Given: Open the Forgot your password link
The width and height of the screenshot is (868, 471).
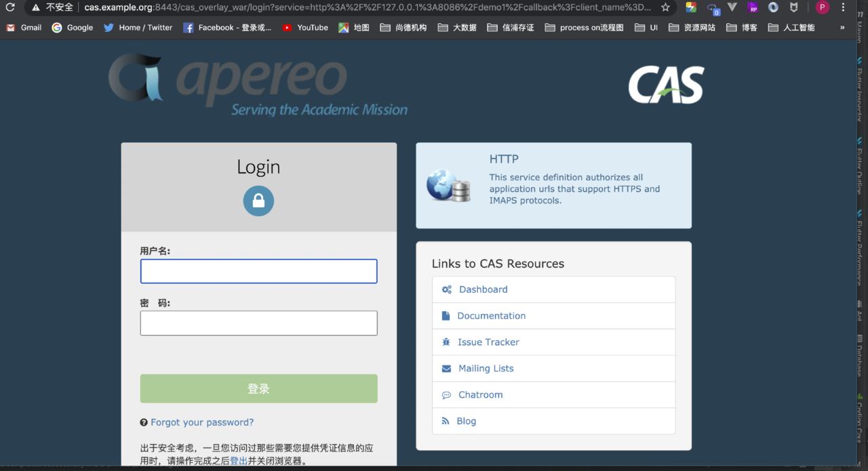Looking at the screenshot, I should point(202,422).
